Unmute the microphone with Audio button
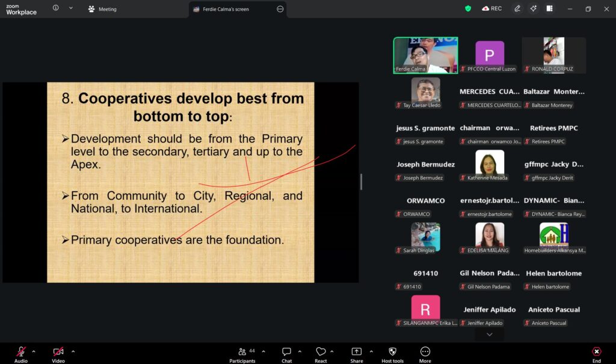The height and width of the screenshot is (364, 616). click(21, 352)
